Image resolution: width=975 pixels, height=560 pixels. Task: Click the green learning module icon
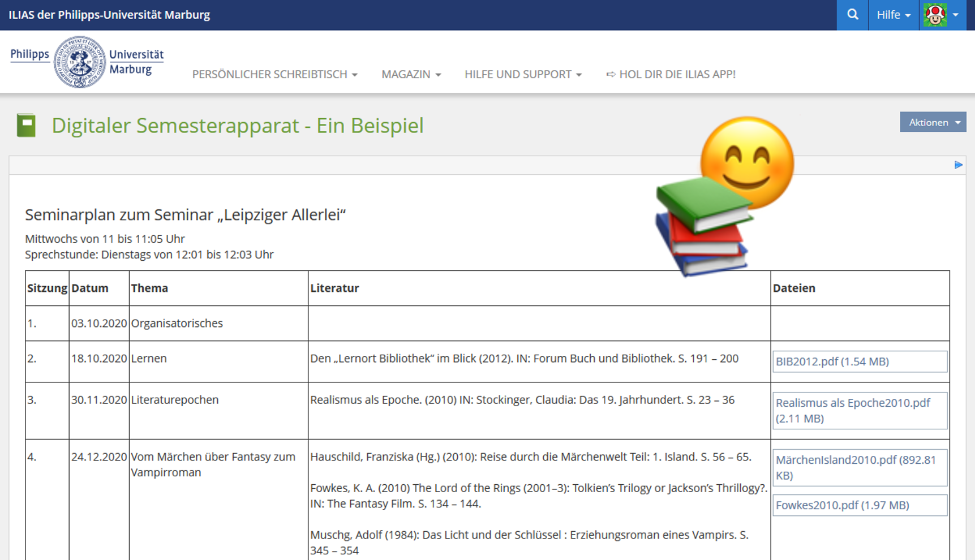click(x=26, y=125)
